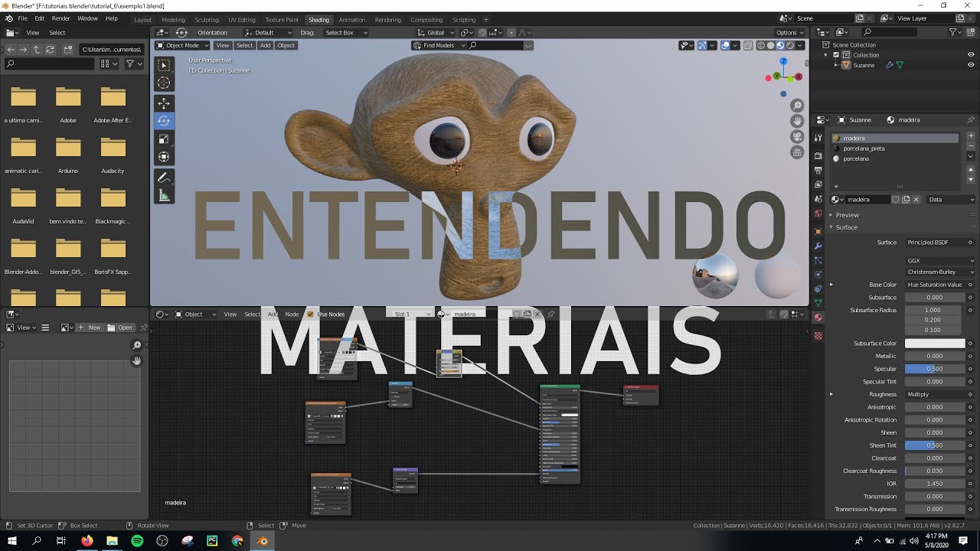This screenshot has width=980, height=551.
Task: Click the viewport pan hand icon
Action: click(x=797, y=121)
